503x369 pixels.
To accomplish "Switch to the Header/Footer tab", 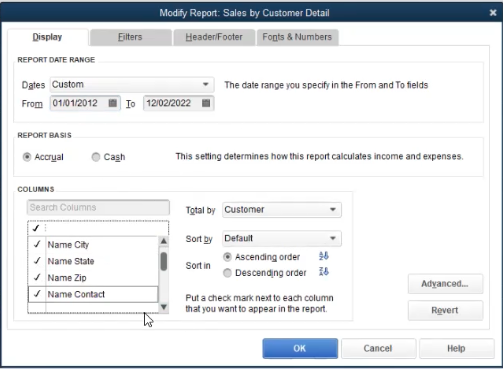I will click(x=214, y=37).
